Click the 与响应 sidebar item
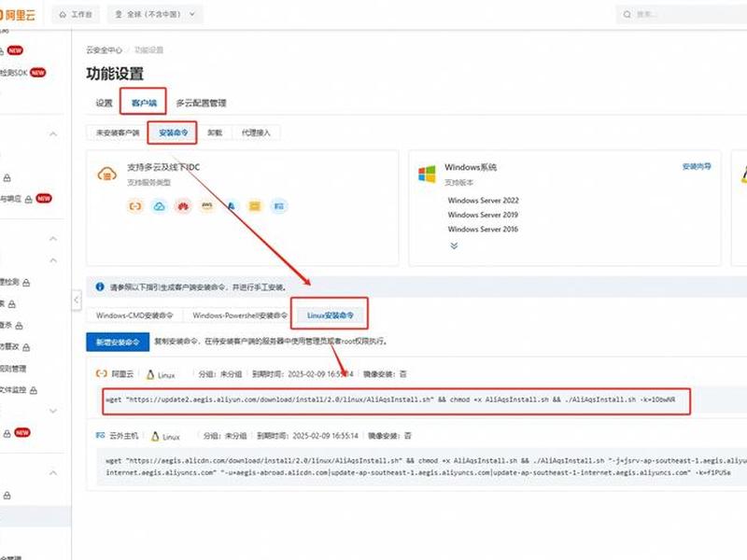Image resolution: width=747 pixels, height=560 pixels. click(10, 199)
